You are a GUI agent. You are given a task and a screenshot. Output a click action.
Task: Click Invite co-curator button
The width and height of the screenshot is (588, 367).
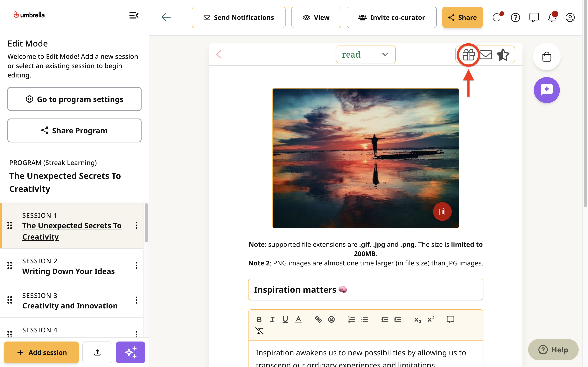click(x=391, y=18)
